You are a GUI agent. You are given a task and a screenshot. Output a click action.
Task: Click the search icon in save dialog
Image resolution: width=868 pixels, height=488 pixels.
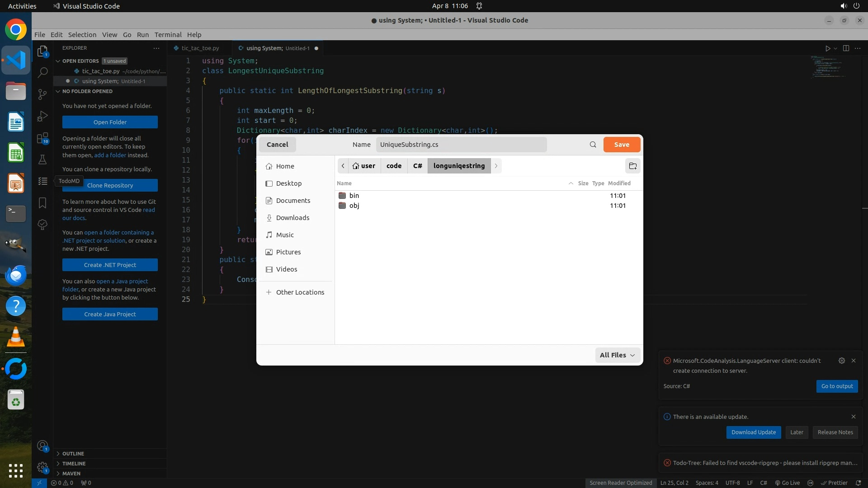tap(593, 145)
